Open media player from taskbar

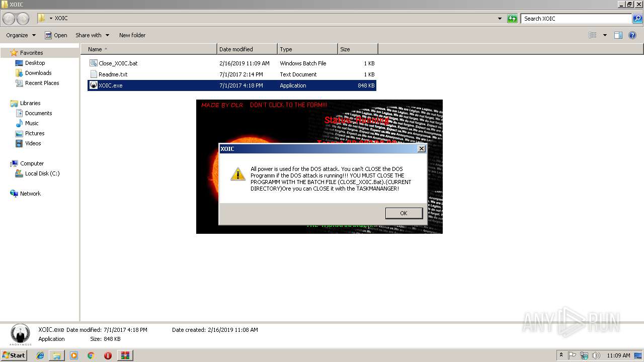[x=74, y=355]
